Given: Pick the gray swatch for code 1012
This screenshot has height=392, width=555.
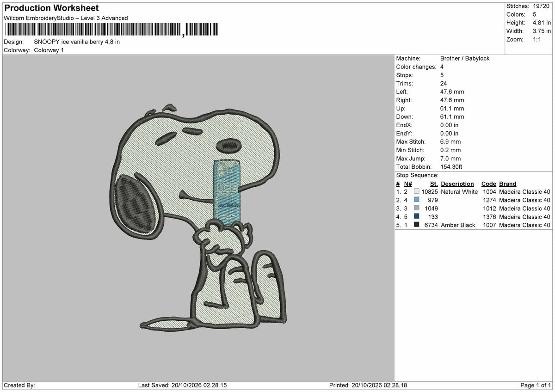Looking at the screenshot, I should [417, 208].
